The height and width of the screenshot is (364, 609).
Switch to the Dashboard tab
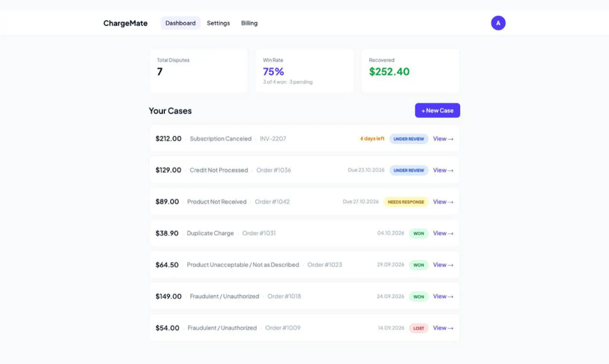(180, 23)
